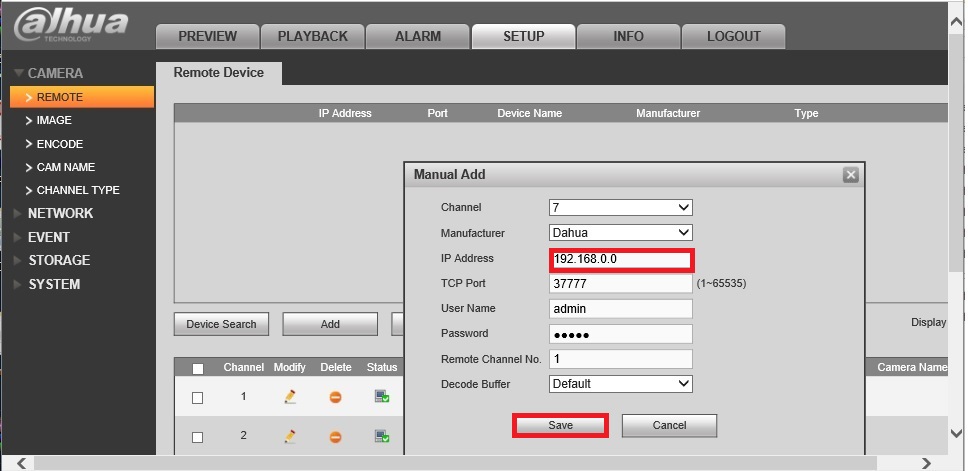Screen dimensions: 968x471
Task: Click the Remote Channel No. field
Action: click(x=620, y=359)
